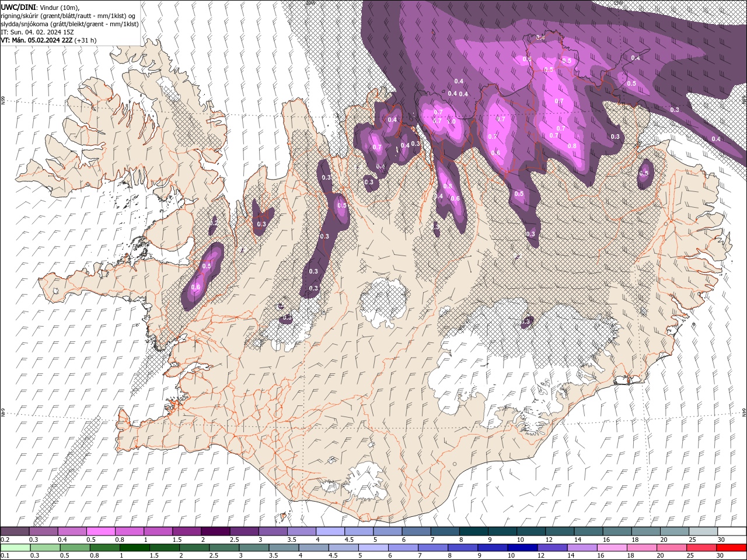This screenshot has height=560, width=747.
Task: Click the Mýrdalsjökull glacier white area near south coast
Action: (x=368, y=481)
